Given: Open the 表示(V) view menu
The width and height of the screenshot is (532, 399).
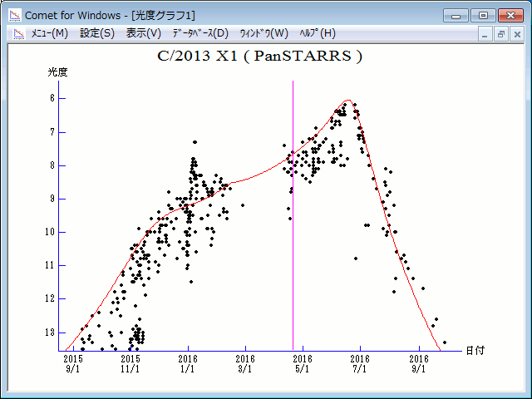Looking at the screenshot, I should pyautogui.click(x=143, y=33).
